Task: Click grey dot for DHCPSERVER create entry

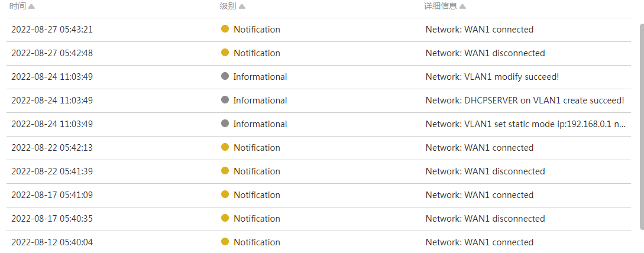Action: 225,100
